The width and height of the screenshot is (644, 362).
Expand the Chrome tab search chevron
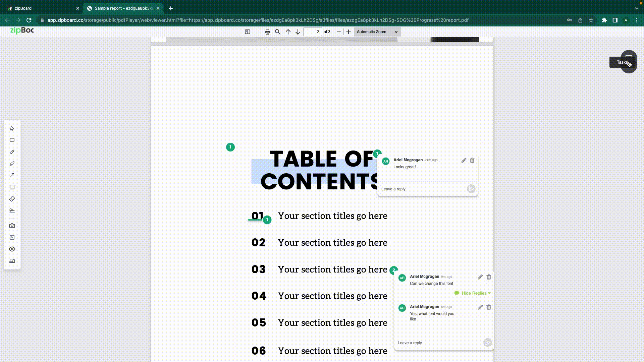(x=636, y=8)
